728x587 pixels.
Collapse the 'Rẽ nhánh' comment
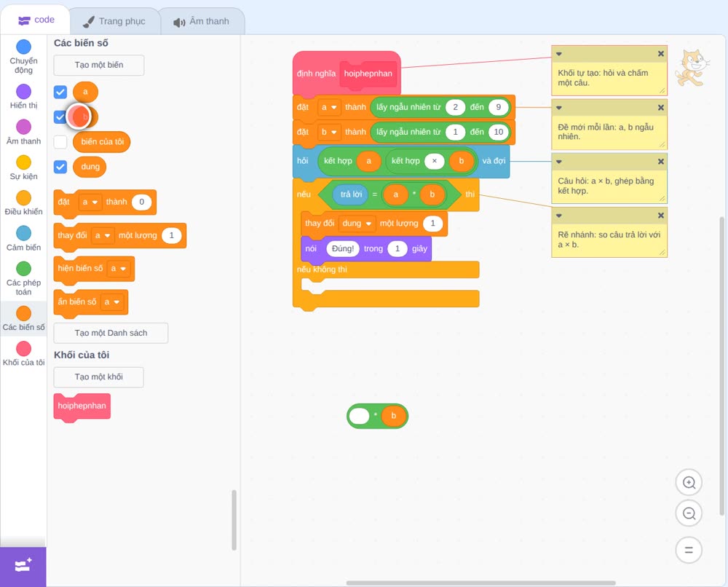559,216
